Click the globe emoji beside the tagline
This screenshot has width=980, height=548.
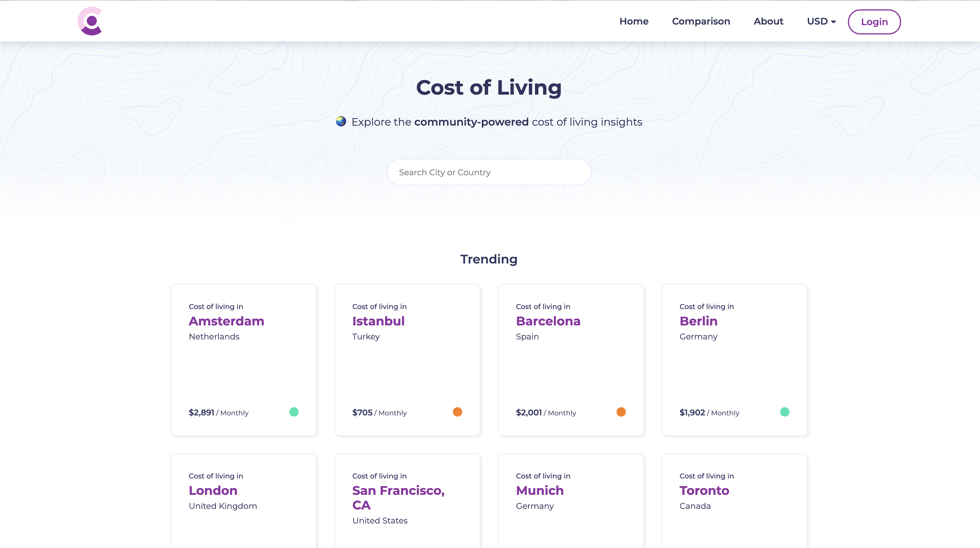pyautogui.click(x=341, y=121)
